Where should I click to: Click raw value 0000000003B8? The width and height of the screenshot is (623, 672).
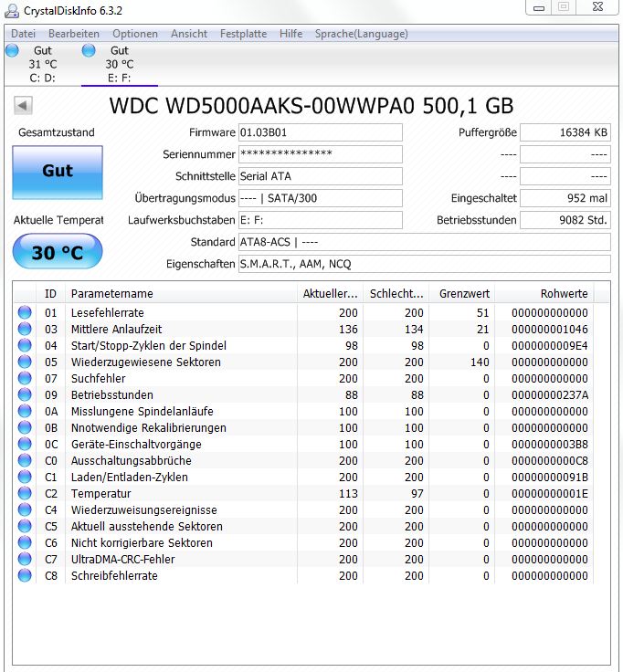point(550,445)
